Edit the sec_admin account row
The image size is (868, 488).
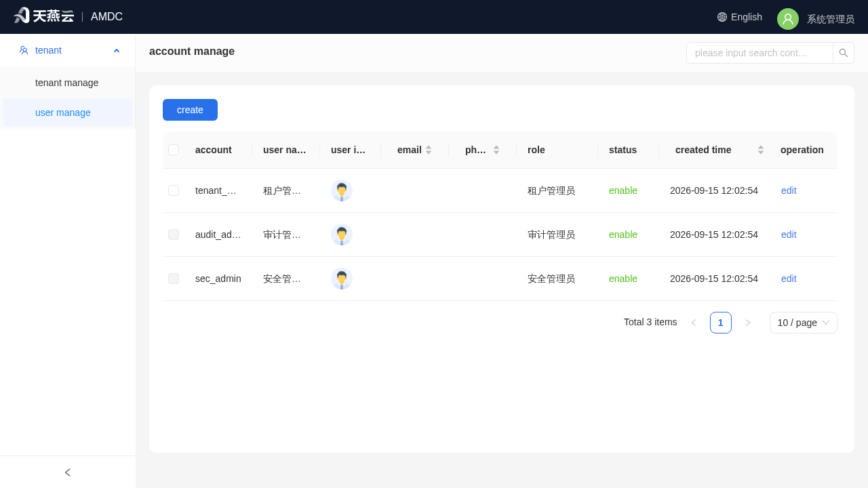point(789,279)
